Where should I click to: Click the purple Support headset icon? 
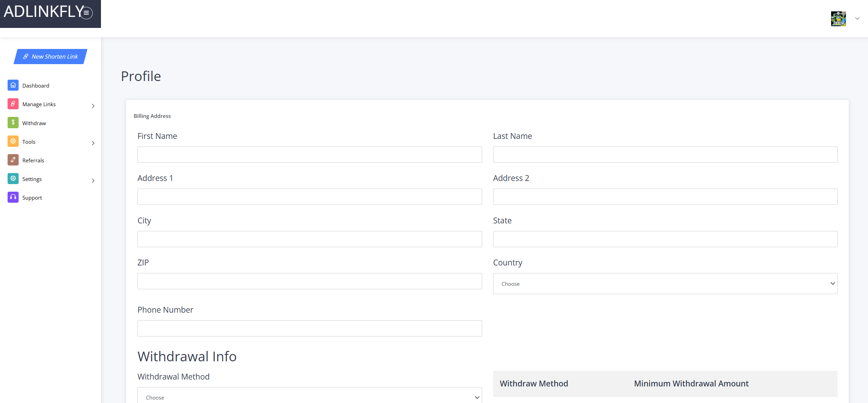click(13, 197)
